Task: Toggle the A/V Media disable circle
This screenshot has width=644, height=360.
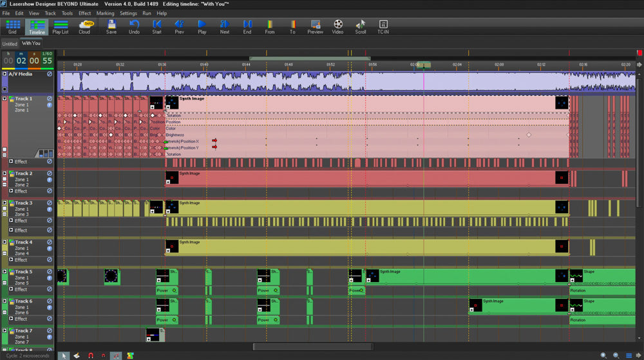Action: [x=50, y=74]
